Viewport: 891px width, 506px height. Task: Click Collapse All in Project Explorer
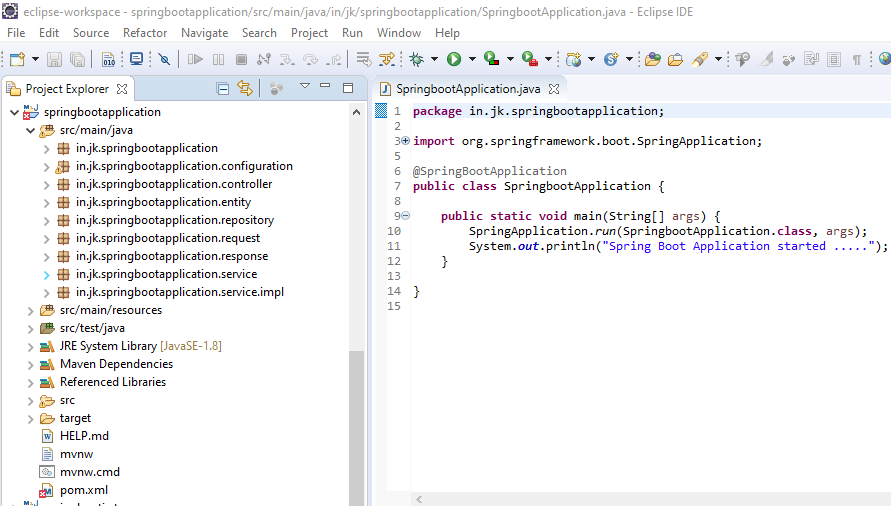[223, 89]
